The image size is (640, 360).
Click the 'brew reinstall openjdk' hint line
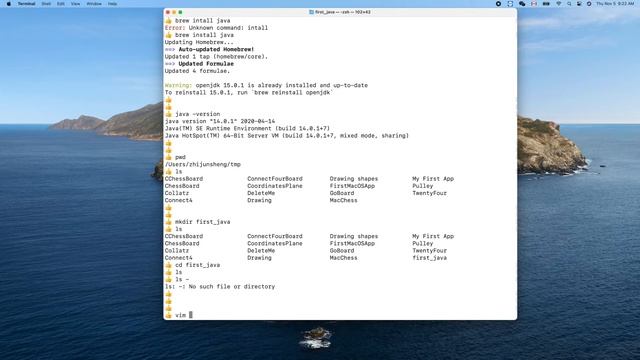(249, 93)
